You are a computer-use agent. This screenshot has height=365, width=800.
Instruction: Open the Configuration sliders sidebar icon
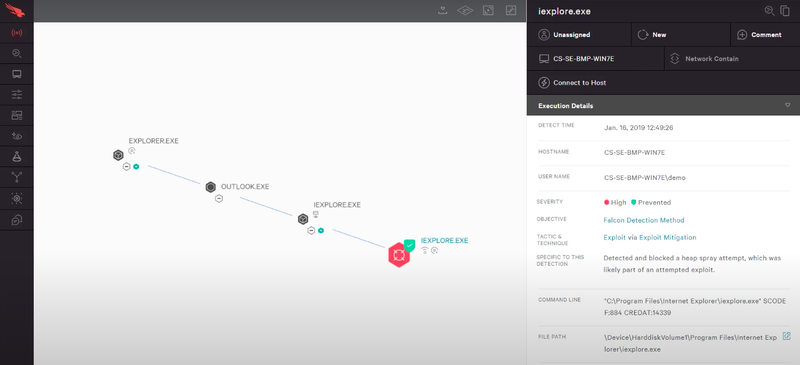pyautogui.click(x=17, y=94)
